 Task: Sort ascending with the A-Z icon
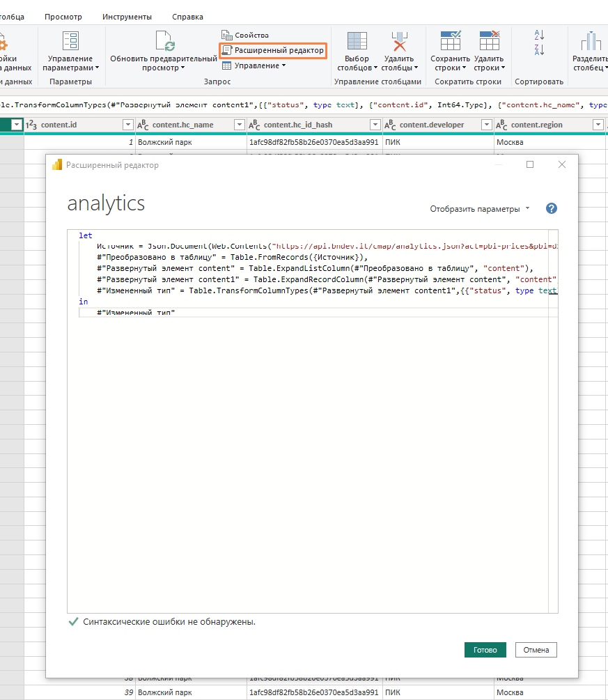539,34
